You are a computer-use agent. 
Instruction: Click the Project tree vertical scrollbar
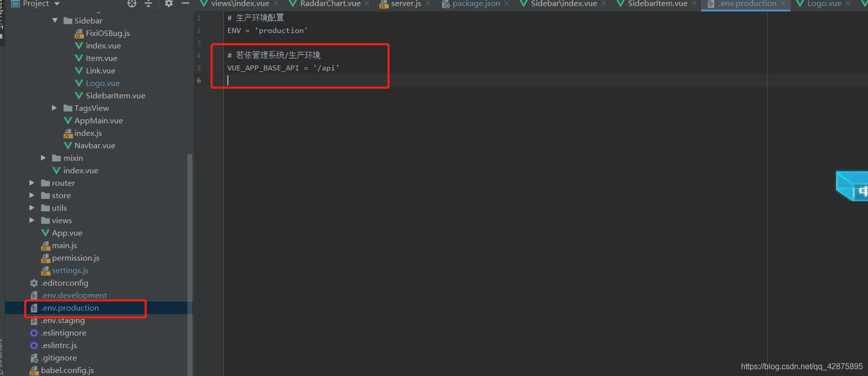190,265
